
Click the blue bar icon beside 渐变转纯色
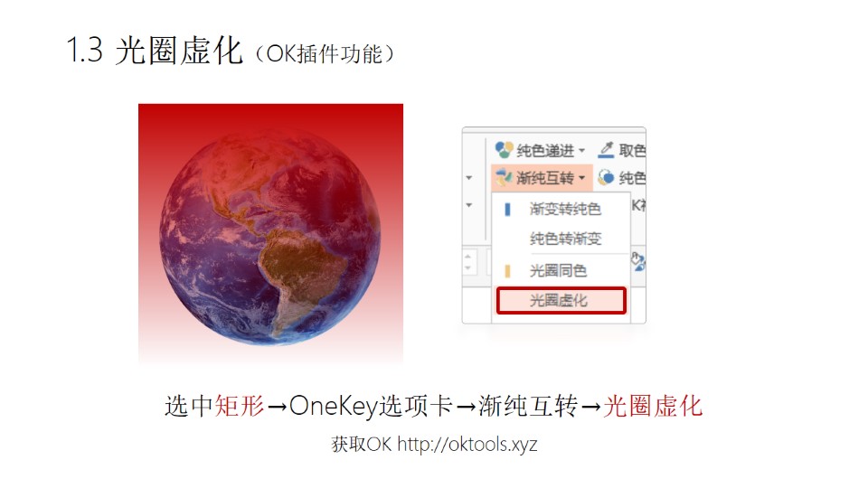click(507, 209)
